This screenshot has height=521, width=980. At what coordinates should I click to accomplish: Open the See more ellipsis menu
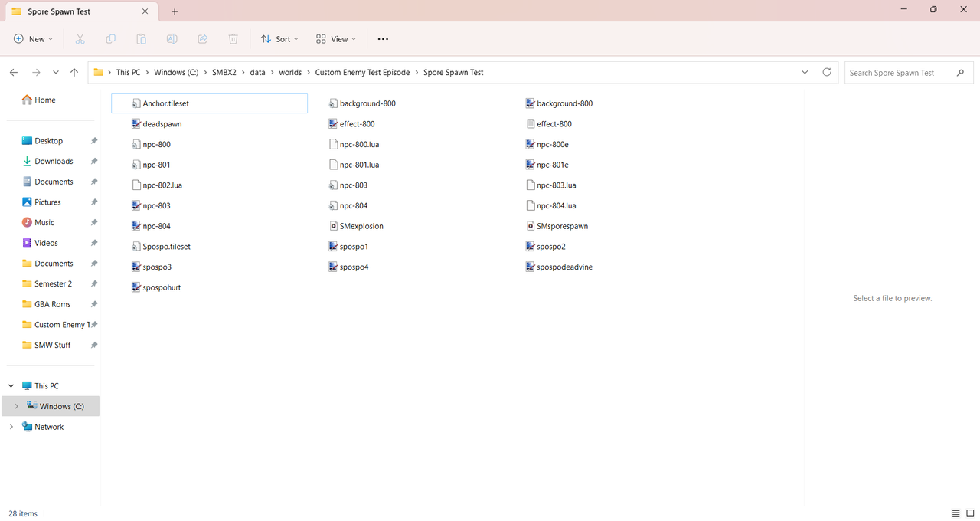383,39
